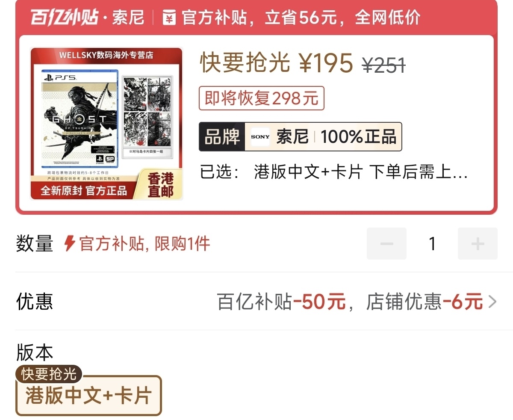
Task: Decrease quantity with the minus button
Action: (386, 244)
